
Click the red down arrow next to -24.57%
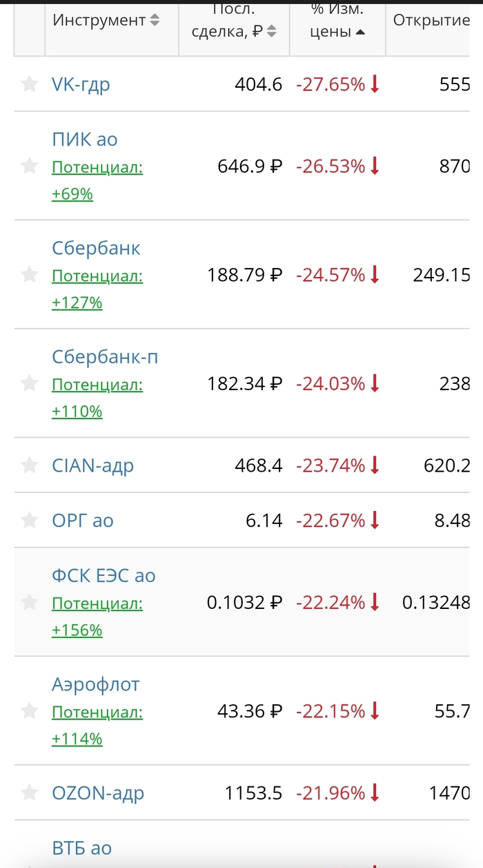(374, 275)
